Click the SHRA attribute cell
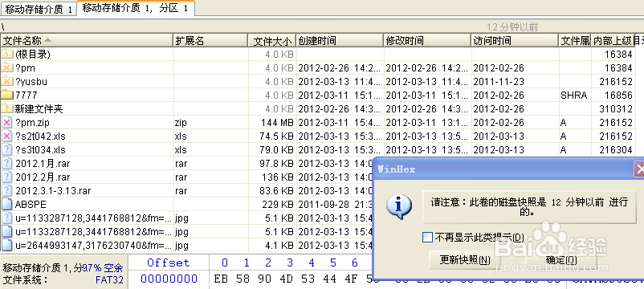Screen dimensions: 644x289 coord(574,95)
